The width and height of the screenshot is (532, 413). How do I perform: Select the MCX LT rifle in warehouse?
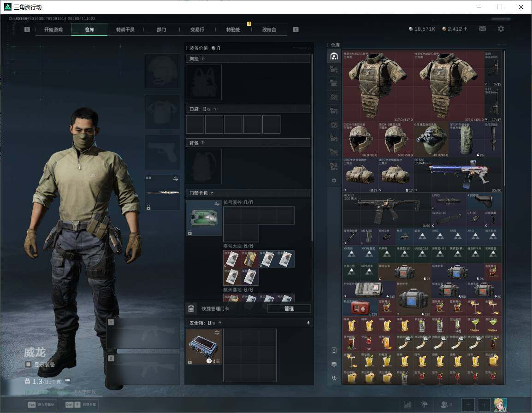coord(387,210)
